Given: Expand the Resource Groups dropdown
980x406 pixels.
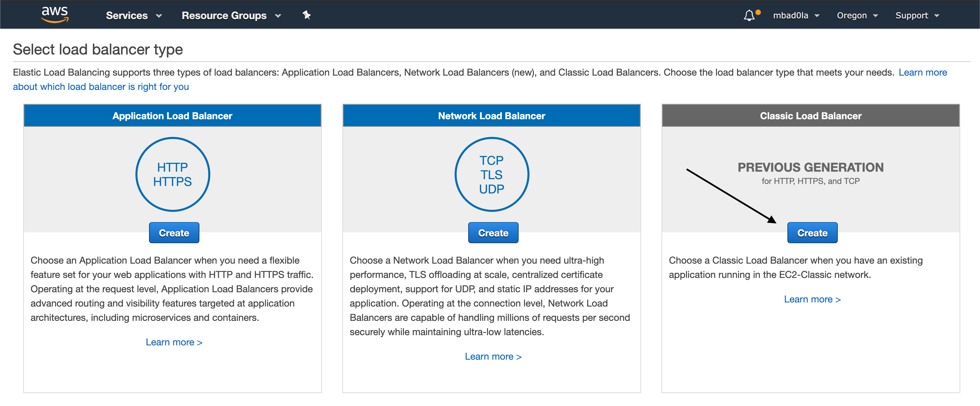Looking at the screenshot, I should point(231,15).
